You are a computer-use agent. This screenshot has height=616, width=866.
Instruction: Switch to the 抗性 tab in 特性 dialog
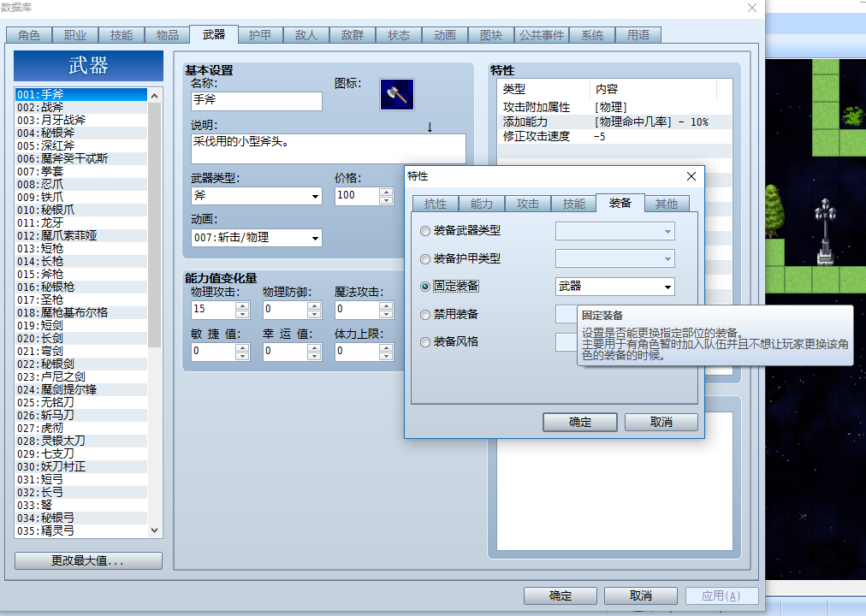click(x=436, y=204)
